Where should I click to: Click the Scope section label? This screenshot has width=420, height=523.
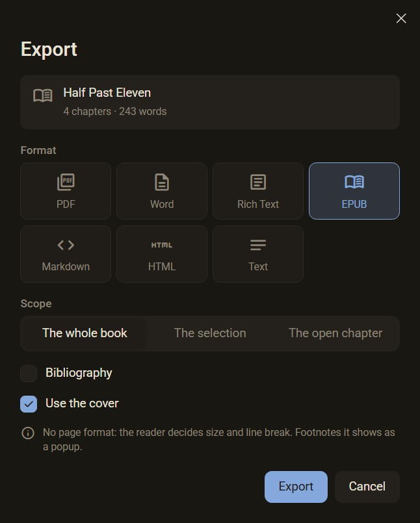(36, 304)
